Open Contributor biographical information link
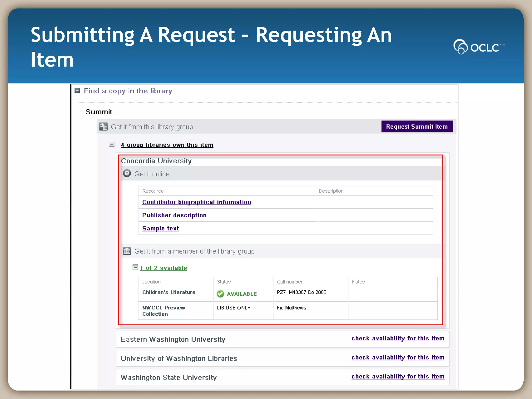The width and height of the screenshot is (532, 399). pos(197,202)
